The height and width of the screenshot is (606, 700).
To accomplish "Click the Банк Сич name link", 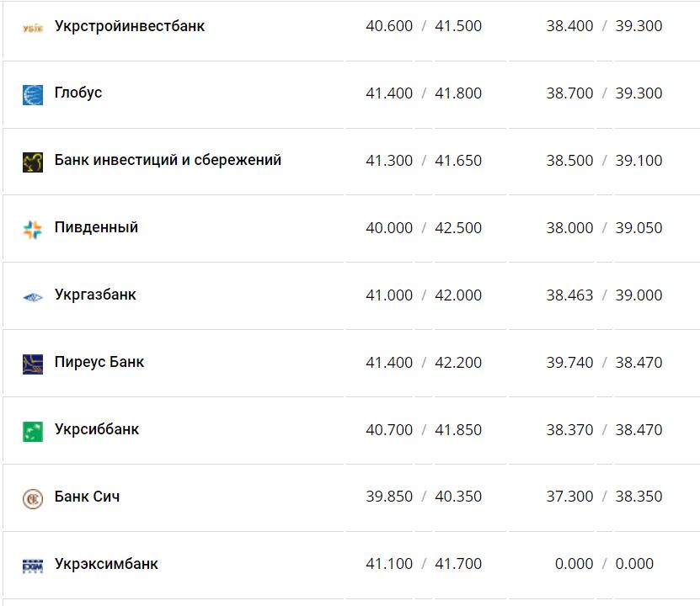I will pos(86,497).
